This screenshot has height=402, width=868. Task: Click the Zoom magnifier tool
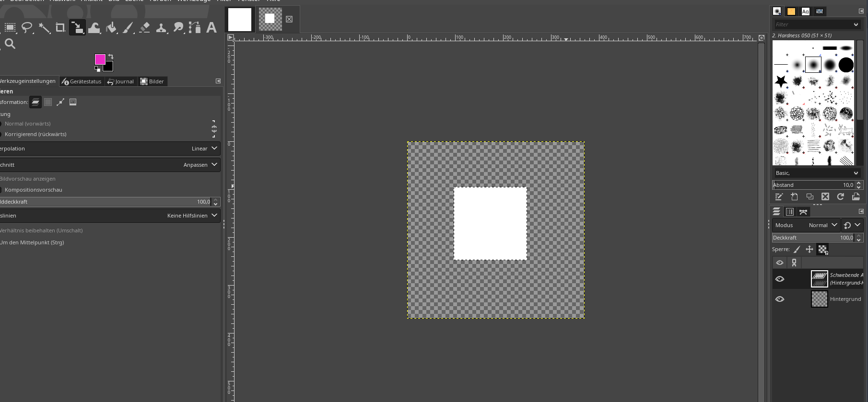[10, 44]
